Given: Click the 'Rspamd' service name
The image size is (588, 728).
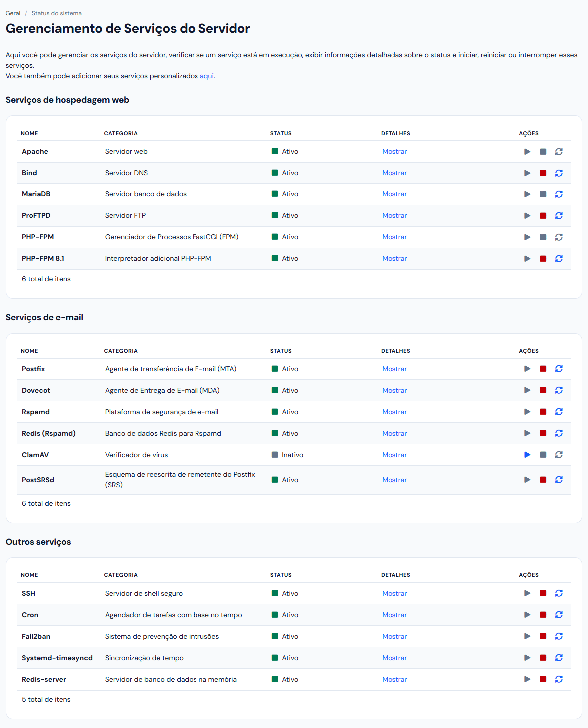Looking at the screenshot, I should point(36,412).
